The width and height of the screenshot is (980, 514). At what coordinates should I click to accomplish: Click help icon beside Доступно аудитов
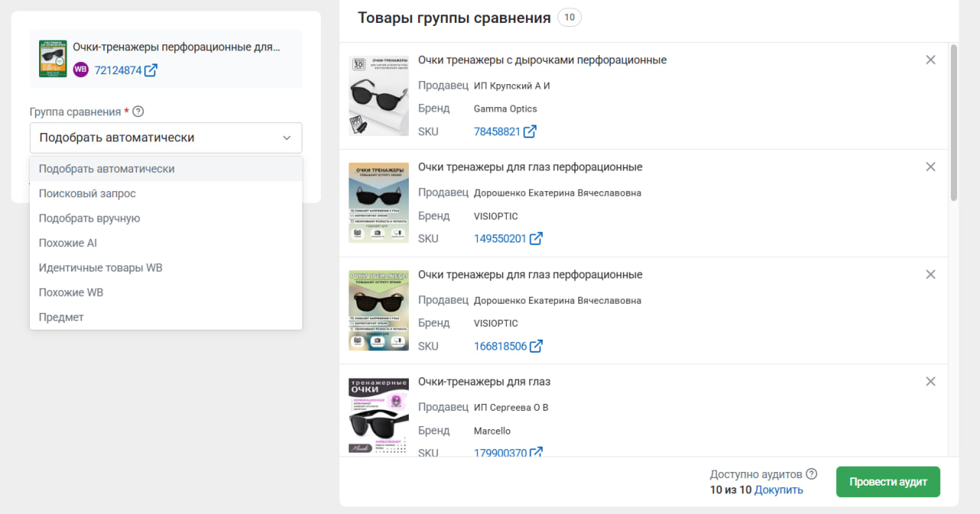click(812, 474)
